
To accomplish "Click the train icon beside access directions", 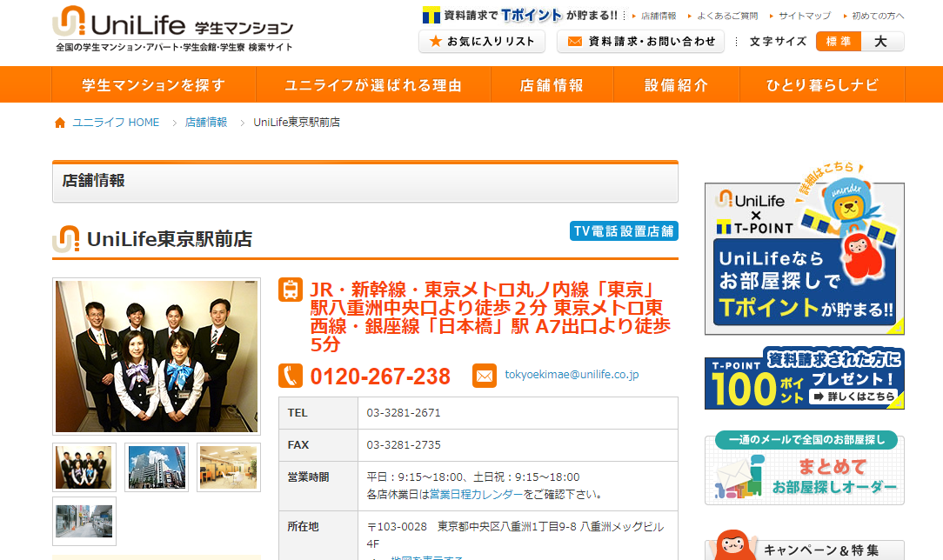I will click(291, 290).
